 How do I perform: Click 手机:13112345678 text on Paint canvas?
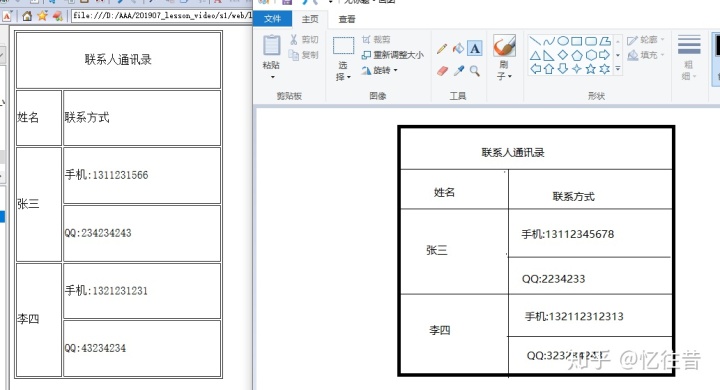[x=568, y=234]
